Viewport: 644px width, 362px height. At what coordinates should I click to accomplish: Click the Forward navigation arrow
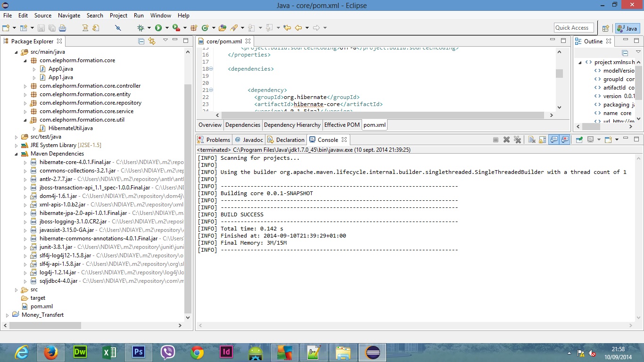(x=316, y=28)
